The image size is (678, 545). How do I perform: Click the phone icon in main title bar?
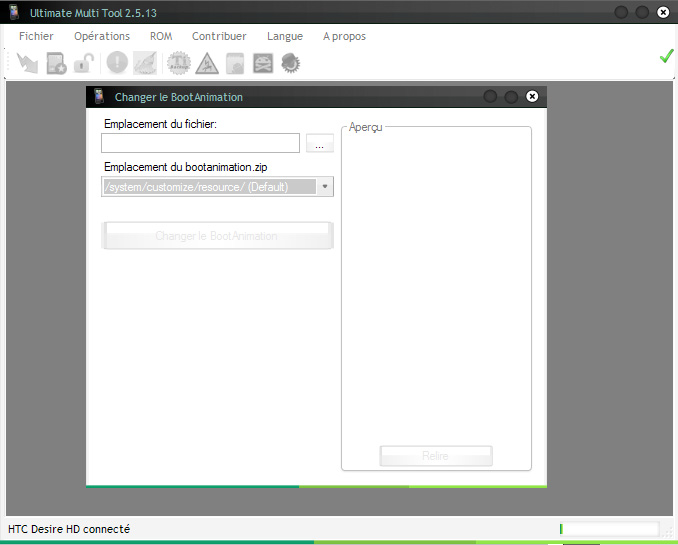click(x=14, y=12)
